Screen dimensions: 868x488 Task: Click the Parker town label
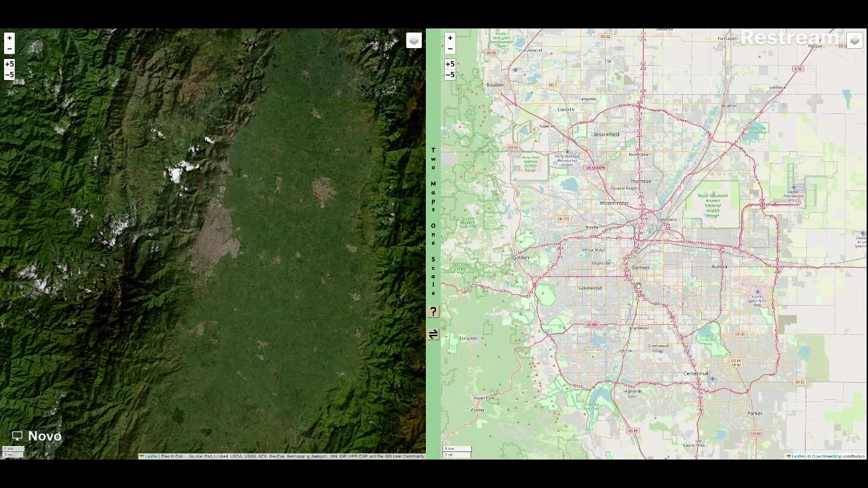click(755, 413)
